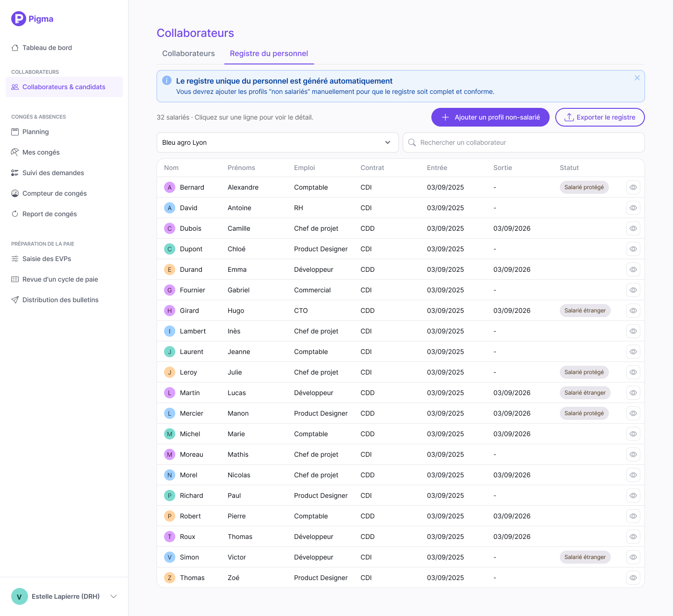Click the Report de congés refresh icon
The width and height of the screenshot is (673, 616).
coord(15,214)
